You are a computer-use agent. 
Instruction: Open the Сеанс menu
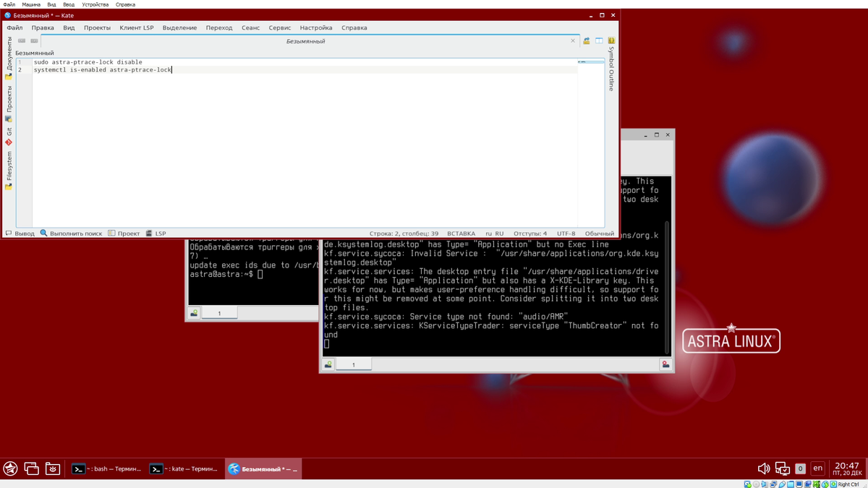[x=250, y=27]
